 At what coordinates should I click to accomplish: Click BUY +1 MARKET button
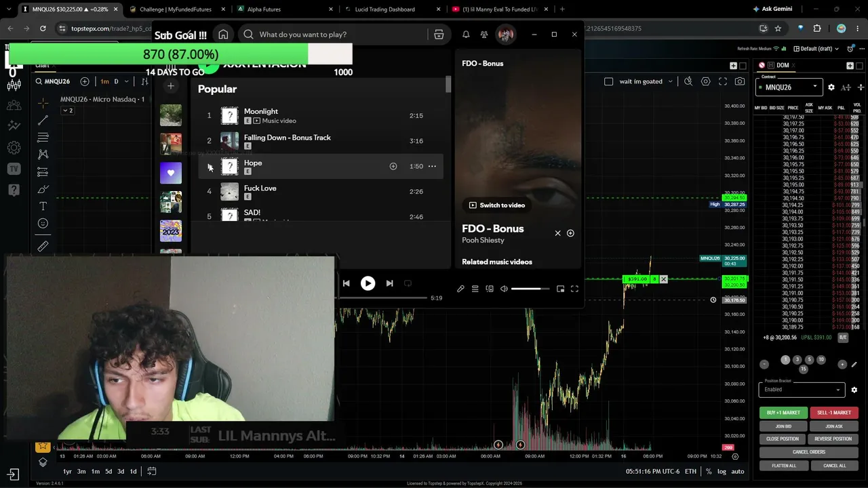click(x=783, y=413)
